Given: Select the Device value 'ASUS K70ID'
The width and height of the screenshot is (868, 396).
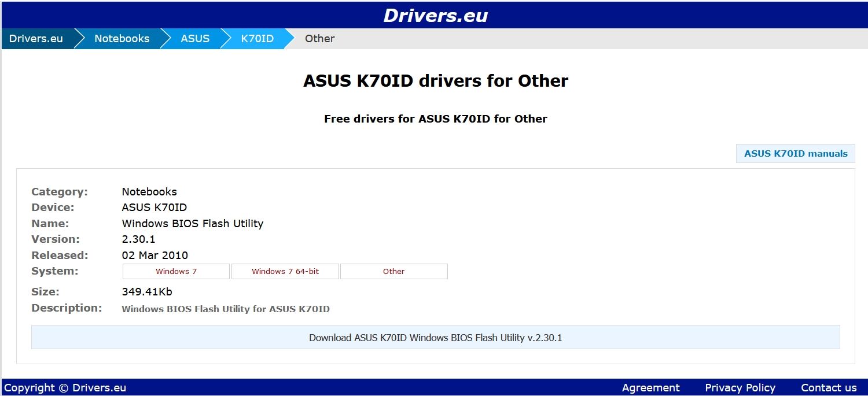Looking at the screenshot, I should coord(154,207).
